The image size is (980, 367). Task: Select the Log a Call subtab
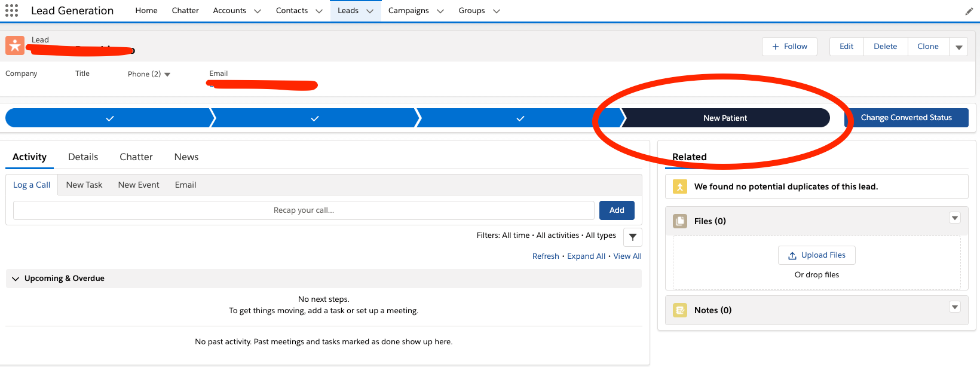[x=32, y=185]
